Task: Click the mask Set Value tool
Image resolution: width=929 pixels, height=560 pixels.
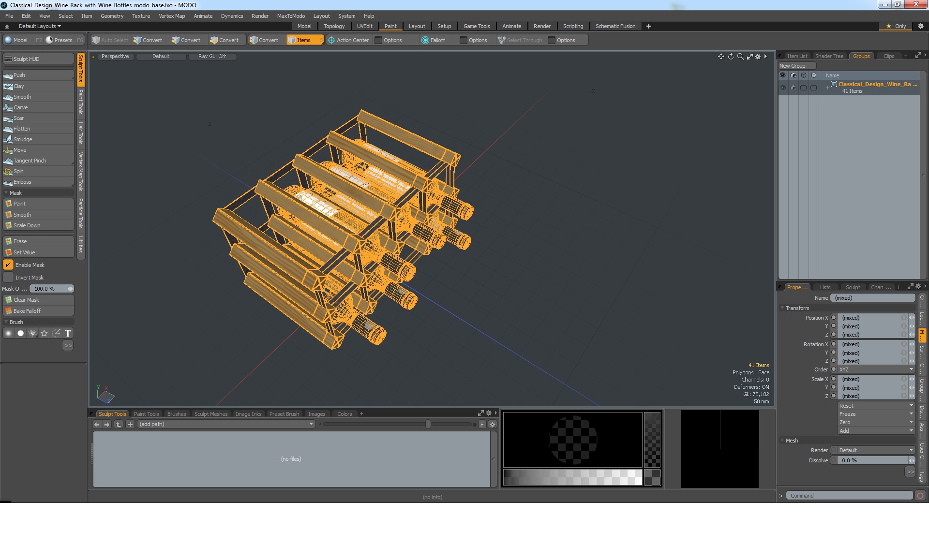Action: click(38, 252)
